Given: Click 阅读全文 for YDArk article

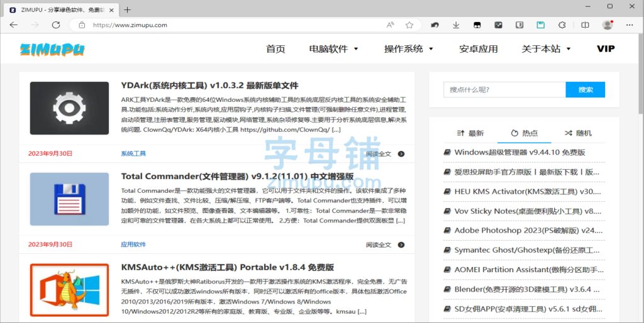Looking at the screenshot, I should point(379,154).
